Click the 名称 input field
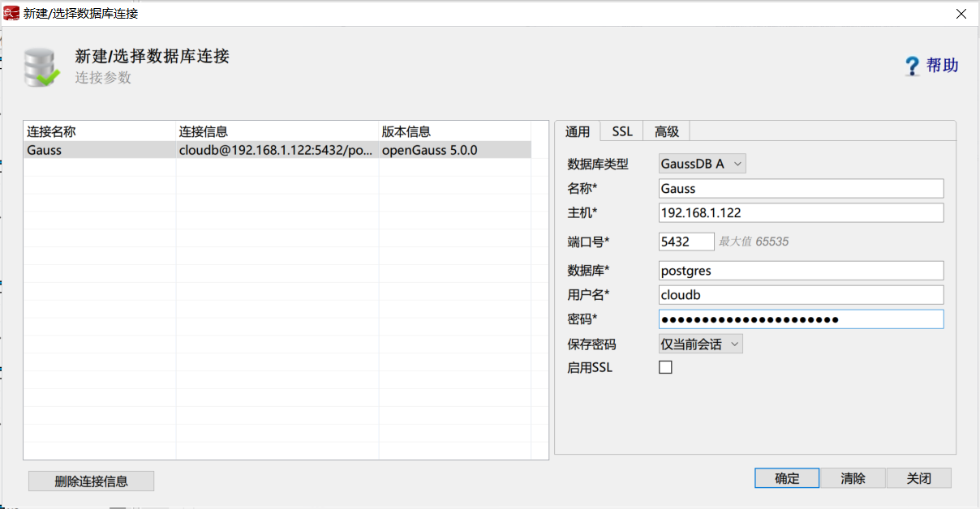The height and width of the screenshot is (509, 980). pos(801,188)
